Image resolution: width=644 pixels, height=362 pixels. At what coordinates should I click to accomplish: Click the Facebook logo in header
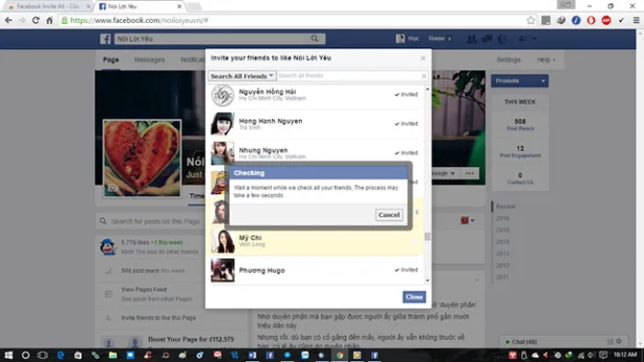tap(105, 38)
